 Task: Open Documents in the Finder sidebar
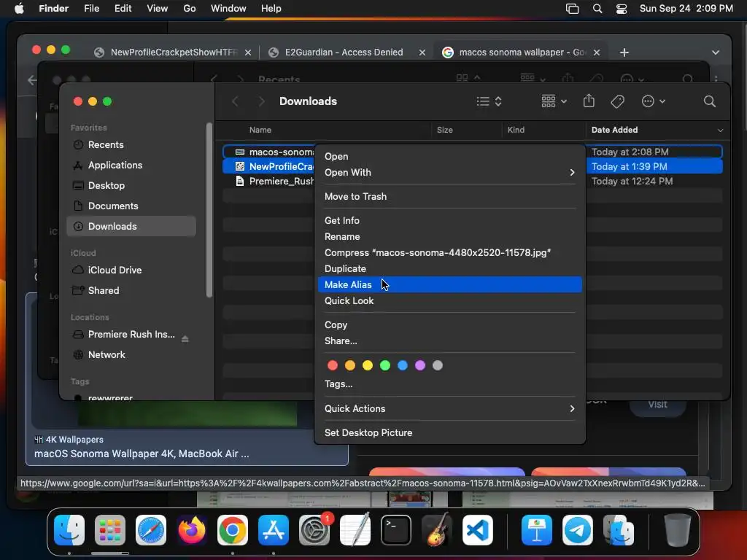(x=131, y=206)
